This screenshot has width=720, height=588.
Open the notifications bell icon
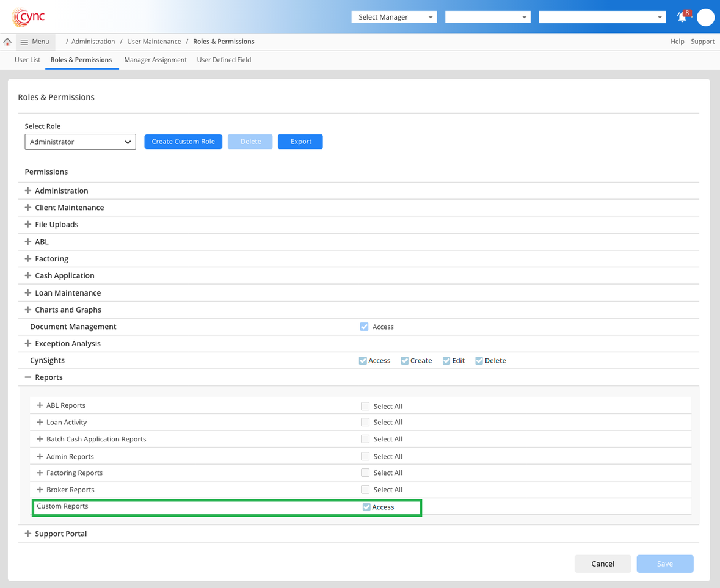tap(682, 18)
